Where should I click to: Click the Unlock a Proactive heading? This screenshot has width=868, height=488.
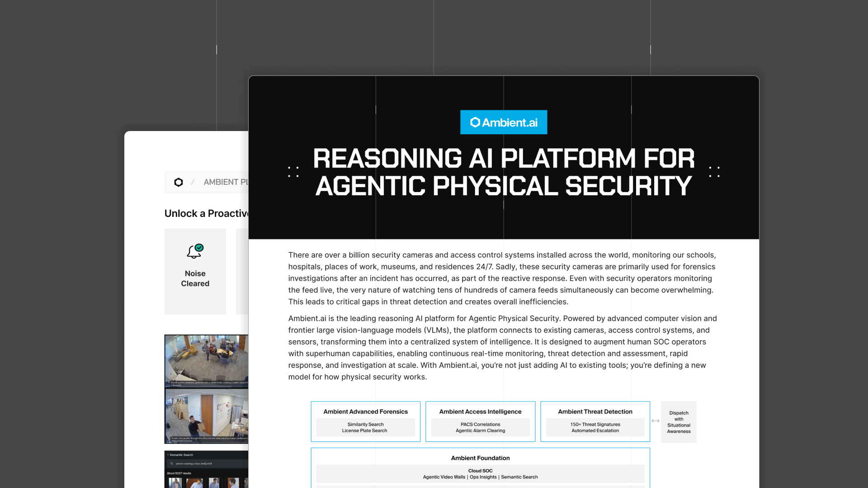[206, 213]
